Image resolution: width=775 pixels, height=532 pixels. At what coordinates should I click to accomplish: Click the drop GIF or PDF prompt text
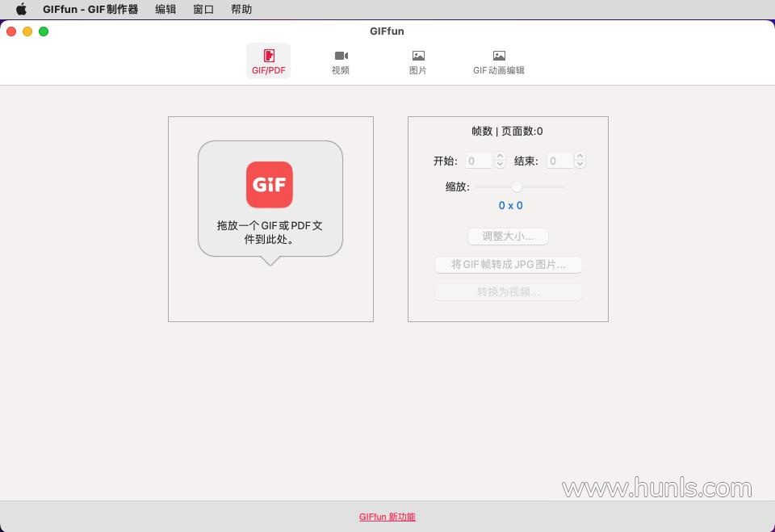[270, 232]
